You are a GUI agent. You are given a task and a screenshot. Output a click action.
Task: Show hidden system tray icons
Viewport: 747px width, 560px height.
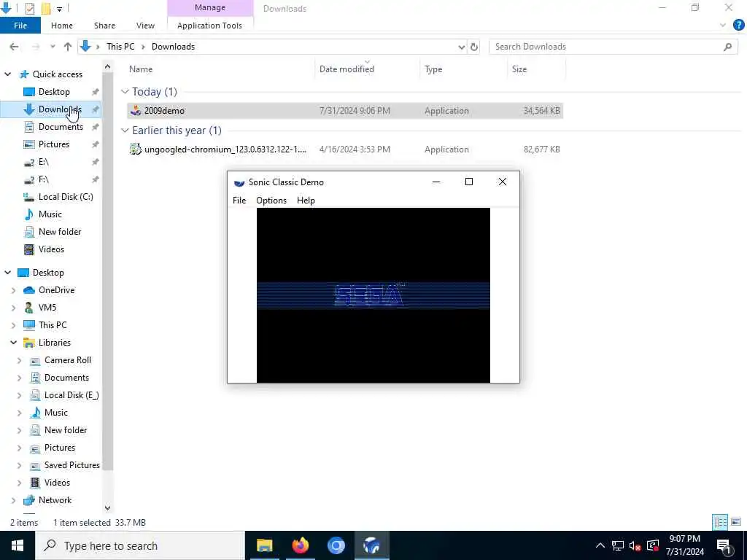(600, 545)
